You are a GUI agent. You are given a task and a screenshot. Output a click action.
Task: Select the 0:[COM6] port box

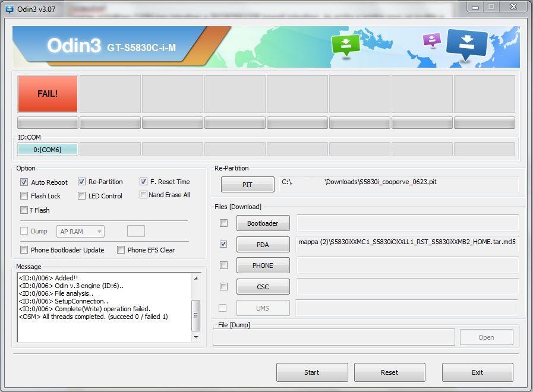[48, 150]
